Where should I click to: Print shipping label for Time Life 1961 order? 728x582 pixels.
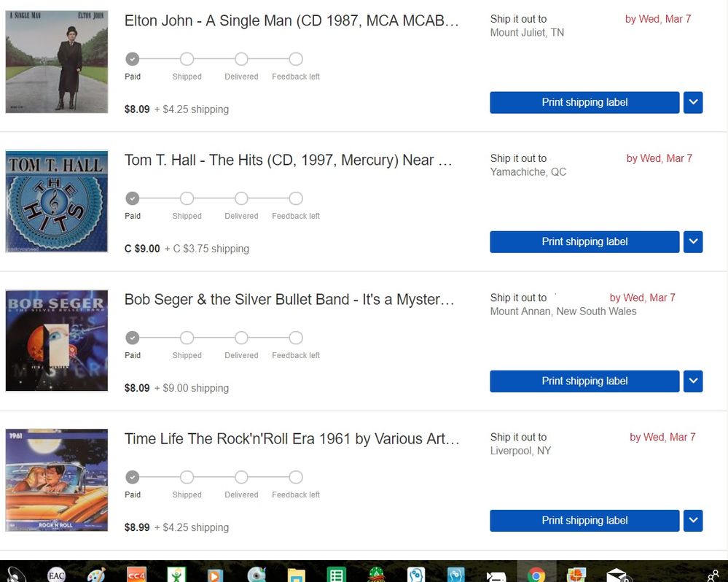pos(584,520)
